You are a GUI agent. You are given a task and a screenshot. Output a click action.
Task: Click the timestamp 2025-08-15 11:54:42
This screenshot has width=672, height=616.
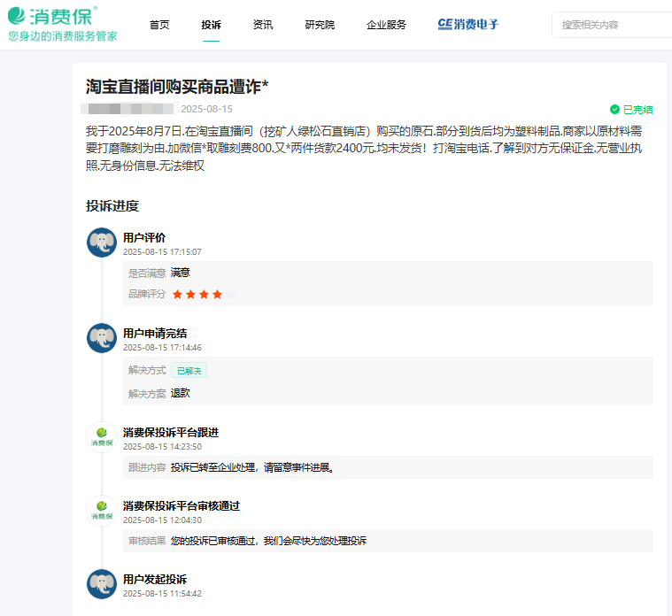click(162, 593)
